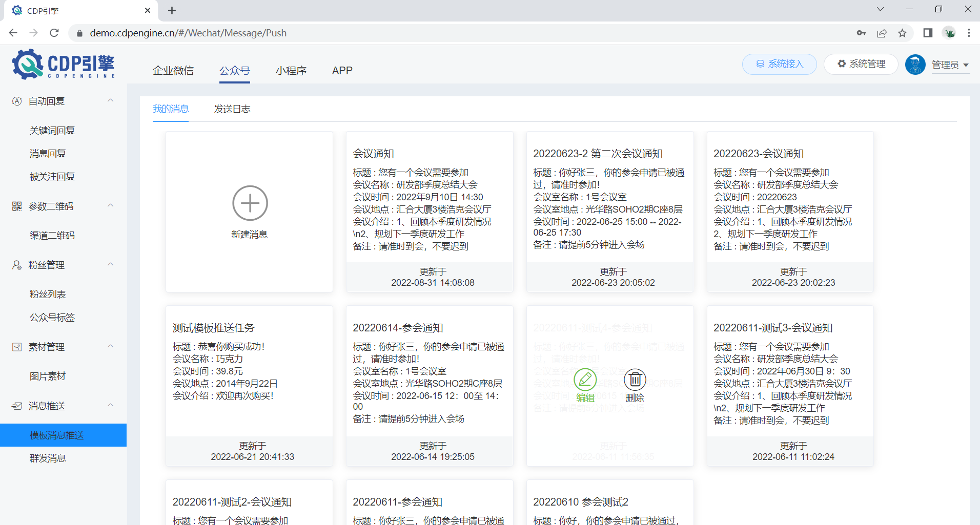Open the 20220611-测试3-会议通知 card
Image resolution: width=980 pixels, height=525 pixels.
point(790,386)
